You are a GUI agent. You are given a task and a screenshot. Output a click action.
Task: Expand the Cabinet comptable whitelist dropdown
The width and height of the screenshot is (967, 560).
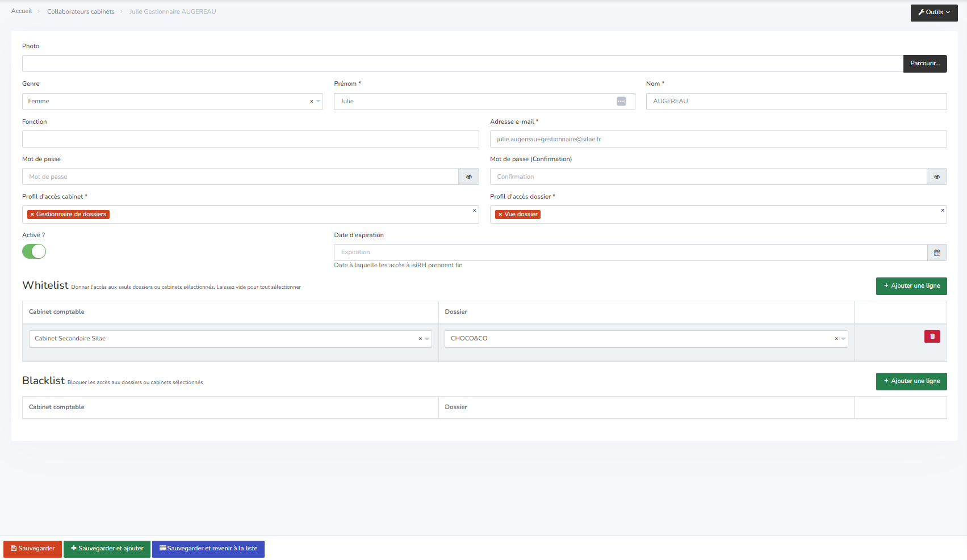coord(427,339)
